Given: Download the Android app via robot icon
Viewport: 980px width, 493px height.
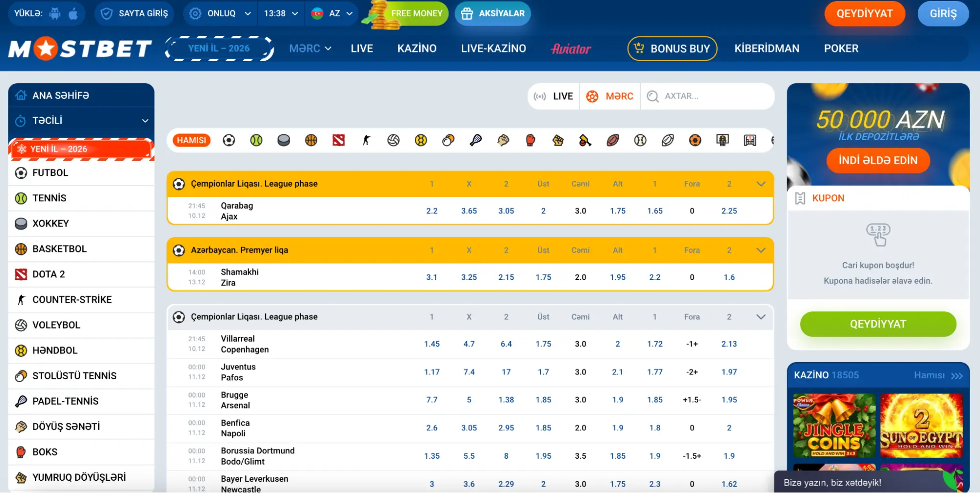Looking at the screenshot, I should [55, 13].
